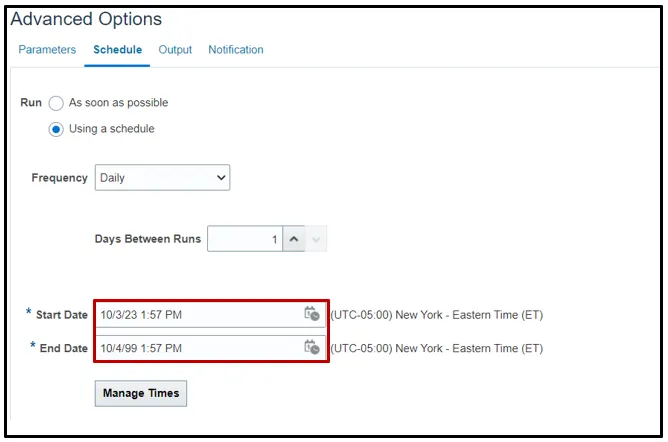Decrease Days Between Runs value
Image resolution: width=668 pixels, height=442 pixels.
[x=315, y=239]
